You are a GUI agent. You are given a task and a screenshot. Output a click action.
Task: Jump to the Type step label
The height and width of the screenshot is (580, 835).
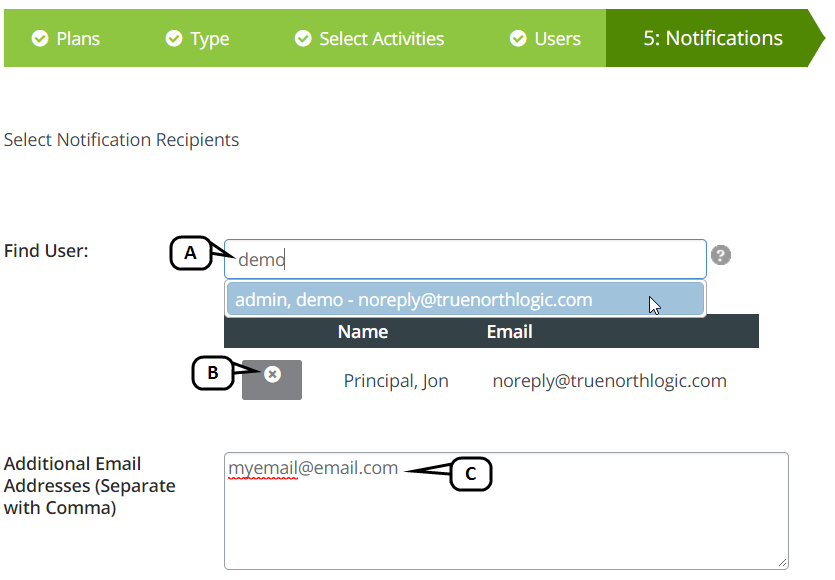coord(210,39)
